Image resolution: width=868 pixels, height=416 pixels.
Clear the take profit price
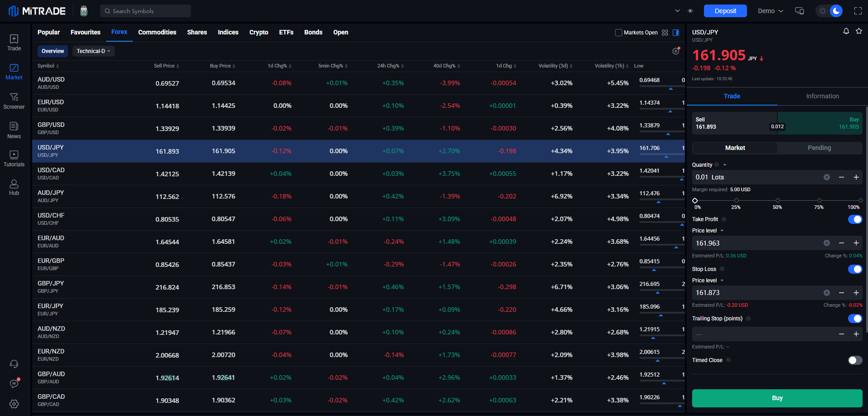coord(827,243)
